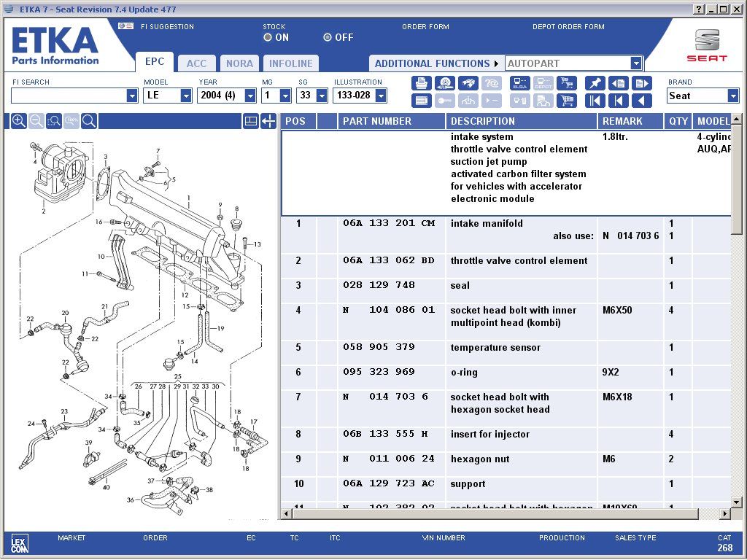Open the ORDER FORM
Image resolution: width=747 pixels, height=560 pixels.
(425, 27)
